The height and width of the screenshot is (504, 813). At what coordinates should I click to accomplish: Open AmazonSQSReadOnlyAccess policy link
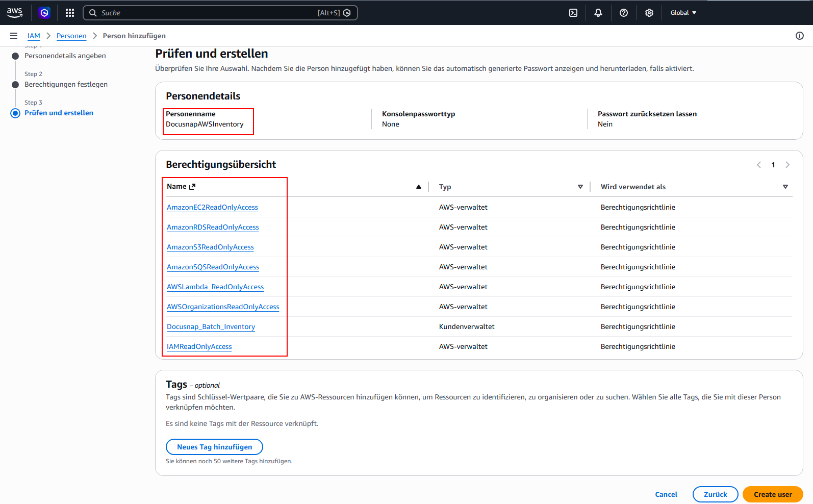point(213,267)
